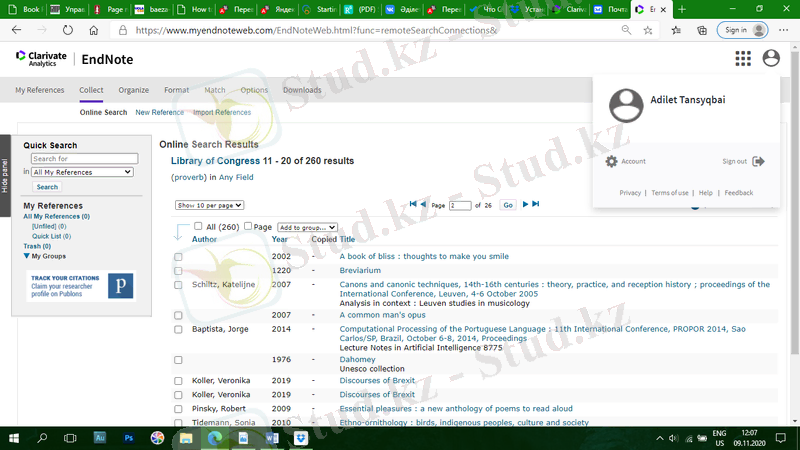The image size is (800, 450).
Task: Open Account settings gear icon
Action: tap(612, 161)
